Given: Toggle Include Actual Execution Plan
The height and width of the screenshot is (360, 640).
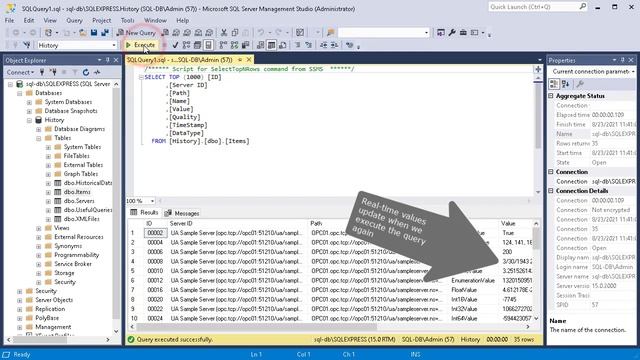Looking at the screenshot, I should pyautogui.click(x=223, y=45).
